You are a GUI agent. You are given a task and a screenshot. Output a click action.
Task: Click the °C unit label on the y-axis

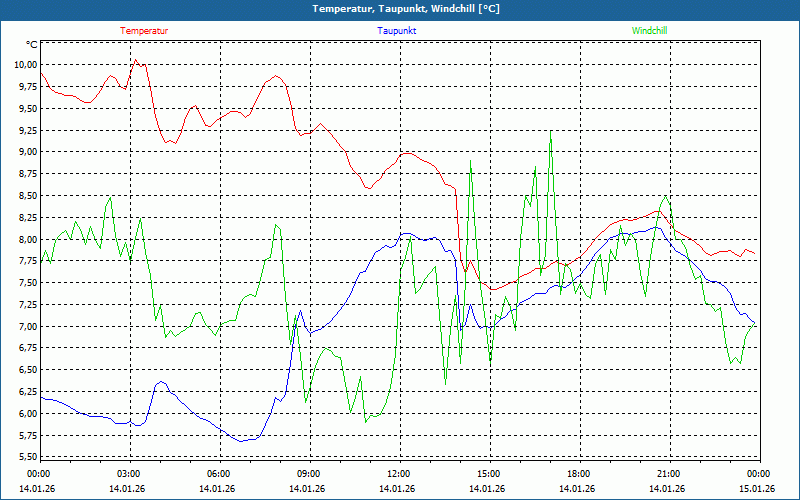click(32, 45)
